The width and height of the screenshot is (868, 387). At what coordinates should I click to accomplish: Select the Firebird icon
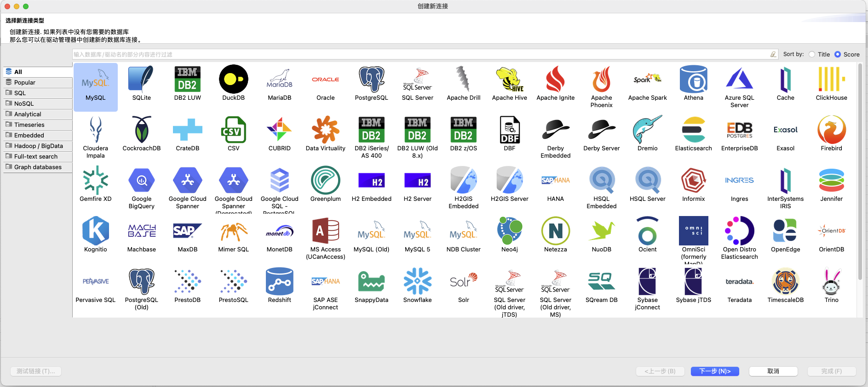[832, 130]
